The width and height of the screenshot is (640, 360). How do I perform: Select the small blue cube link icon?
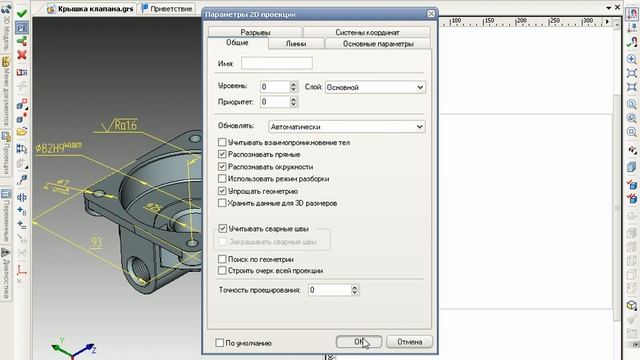point(22,180)
